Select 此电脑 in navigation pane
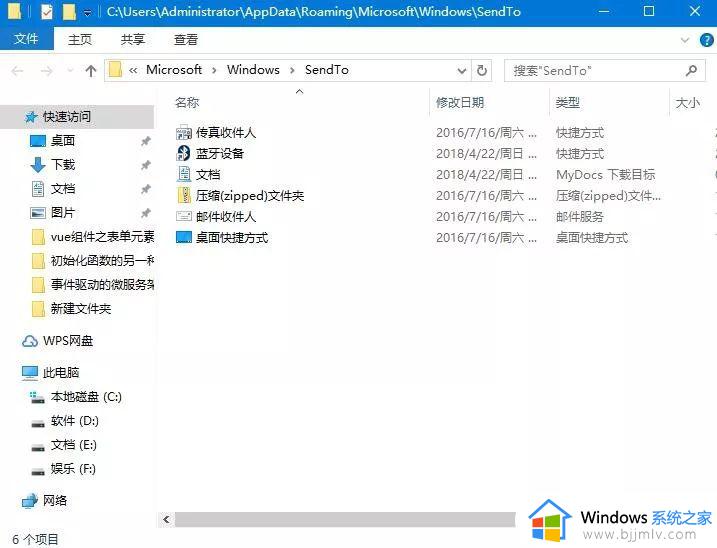Viewport: 717px width, 548px height. tap(61, 372)
